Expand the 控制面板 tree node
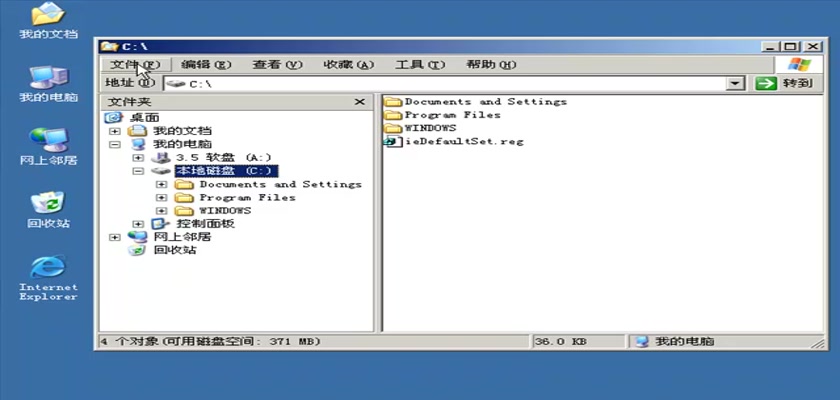The height and width of the screenshot is (400, 840). (x=138, y=224)
